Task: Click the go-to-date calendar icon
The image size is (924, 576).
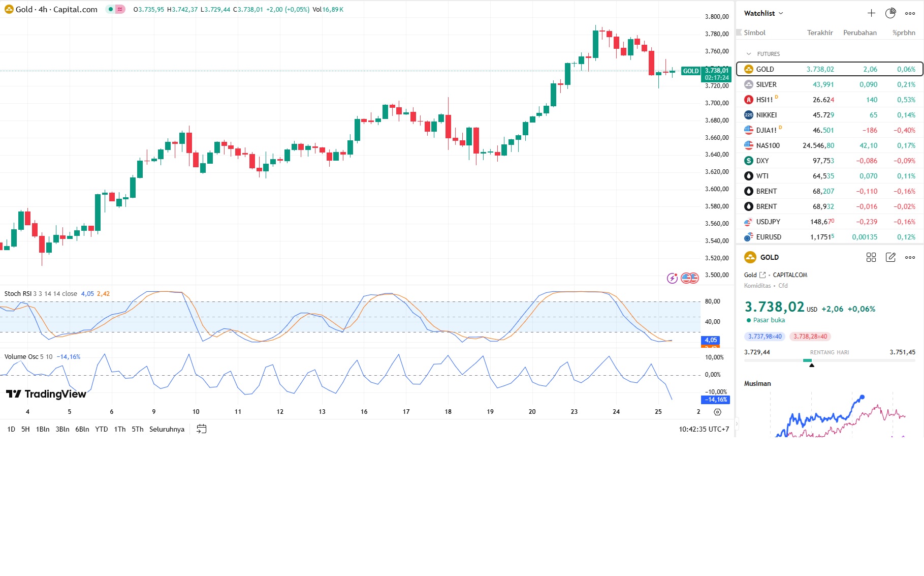Action: tap(202, 429)
